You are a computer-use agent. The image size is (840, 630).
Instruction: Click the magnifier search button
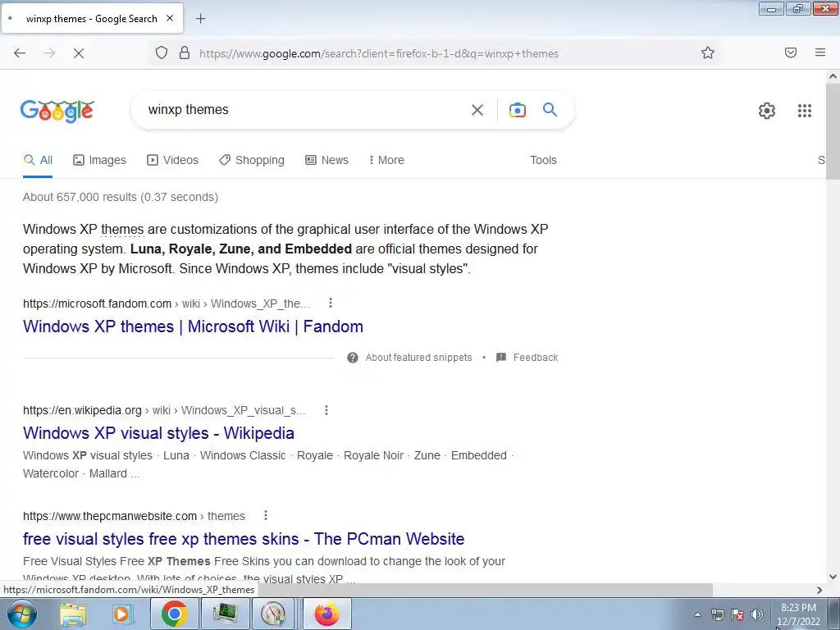550,110
